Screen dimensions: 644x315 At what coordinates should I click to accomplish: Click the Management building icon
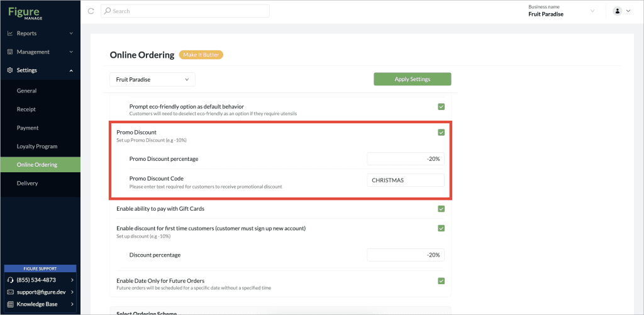point(10,52)
